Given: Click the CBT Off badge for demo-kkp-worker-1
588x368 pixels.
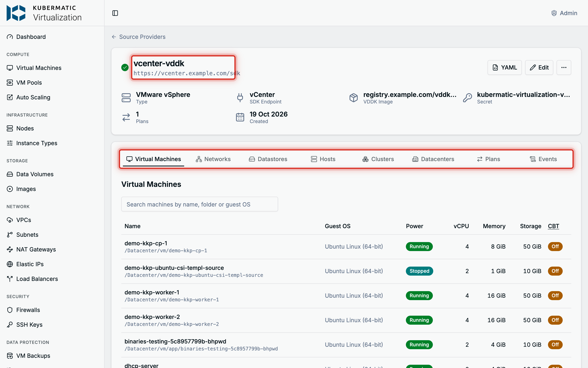Looking at the screenshot, I should pyautogui.click(x=555, y=295).
